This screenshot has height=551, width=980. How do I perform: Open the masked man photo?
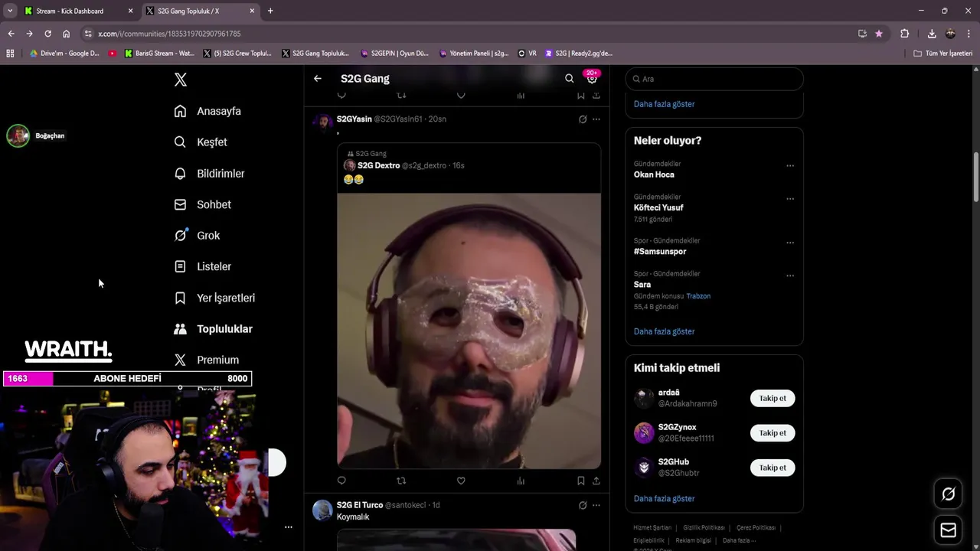pos(469,331)
